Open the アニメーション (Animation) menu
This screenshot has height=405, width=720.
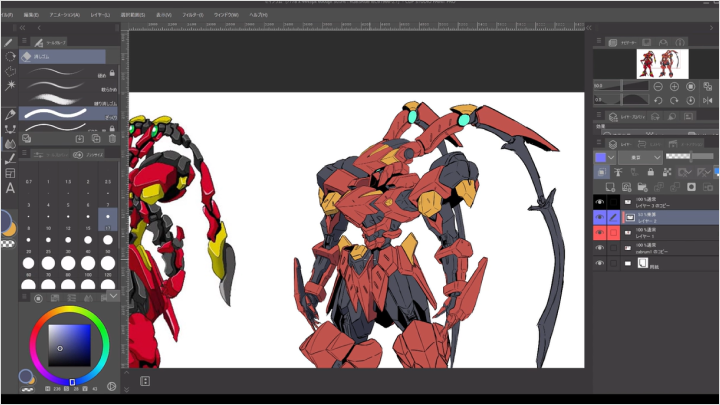(65, 15)
